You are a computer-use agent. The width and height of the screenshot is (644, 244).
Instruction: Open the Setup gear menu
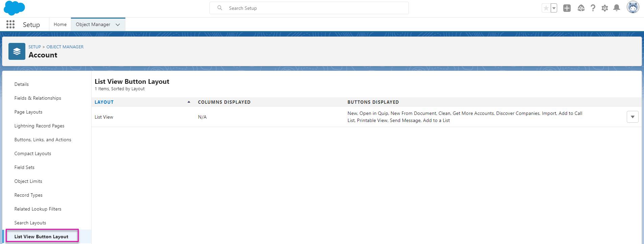[x=605, y=8]
